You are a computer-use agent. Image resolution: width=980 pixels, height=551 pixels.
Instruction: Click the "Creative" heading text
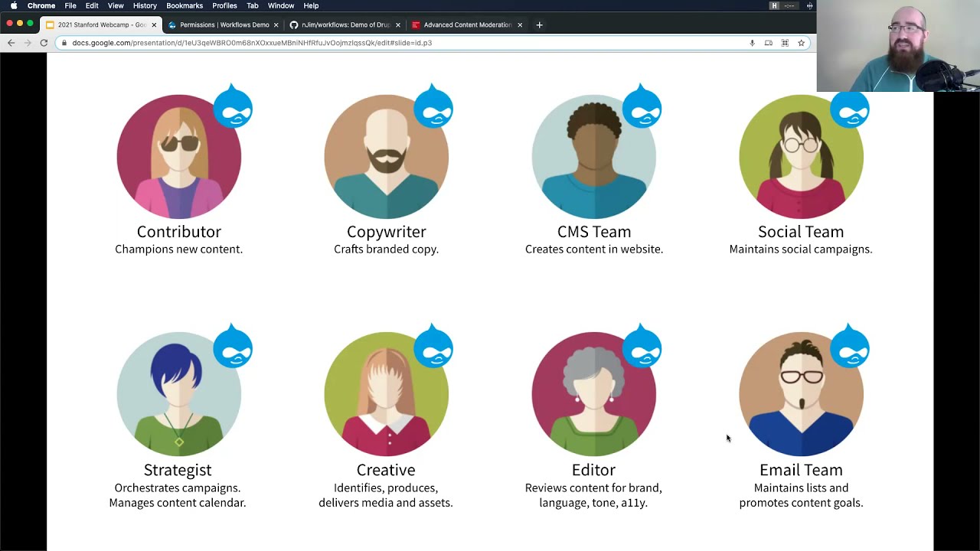tap(386, 470)
